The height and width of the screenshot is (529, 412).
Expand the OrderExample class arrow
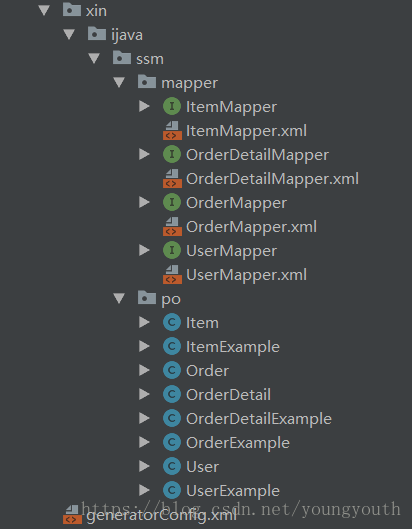point(144,442)
